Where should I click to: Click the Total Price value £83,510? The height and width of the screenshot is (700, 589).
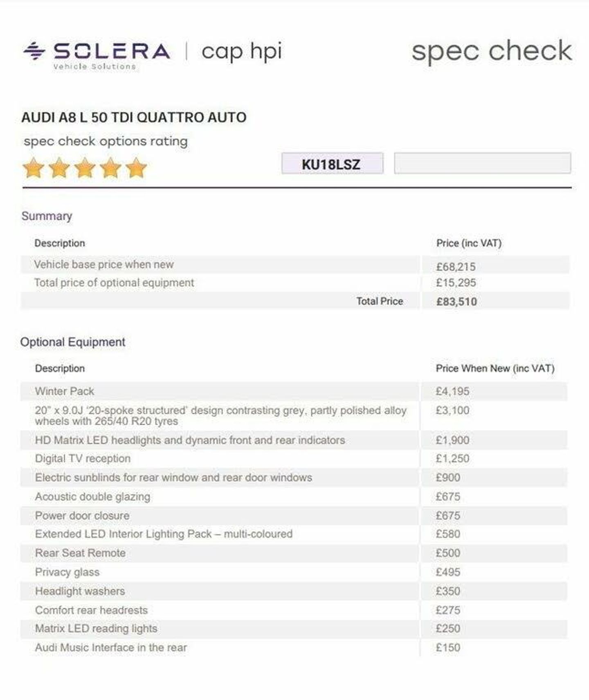pyautogui.click(x=456, y=302)
